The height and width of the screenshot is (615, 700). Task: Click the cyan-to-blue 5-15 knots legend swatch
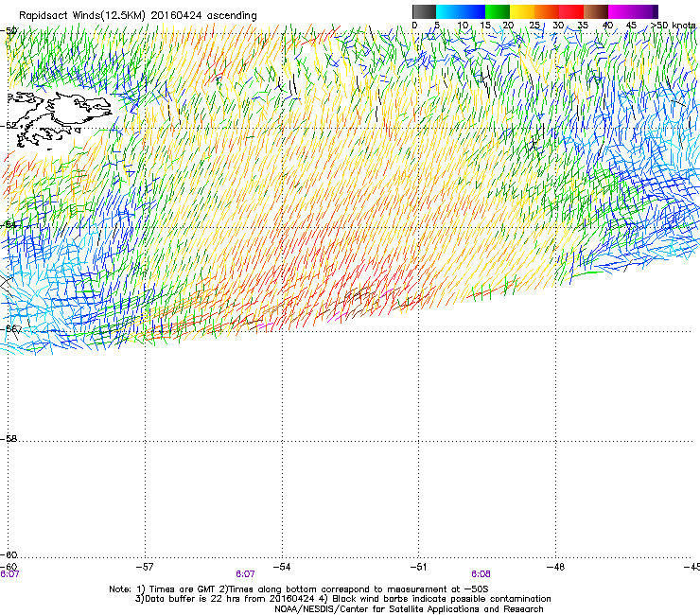461,11
